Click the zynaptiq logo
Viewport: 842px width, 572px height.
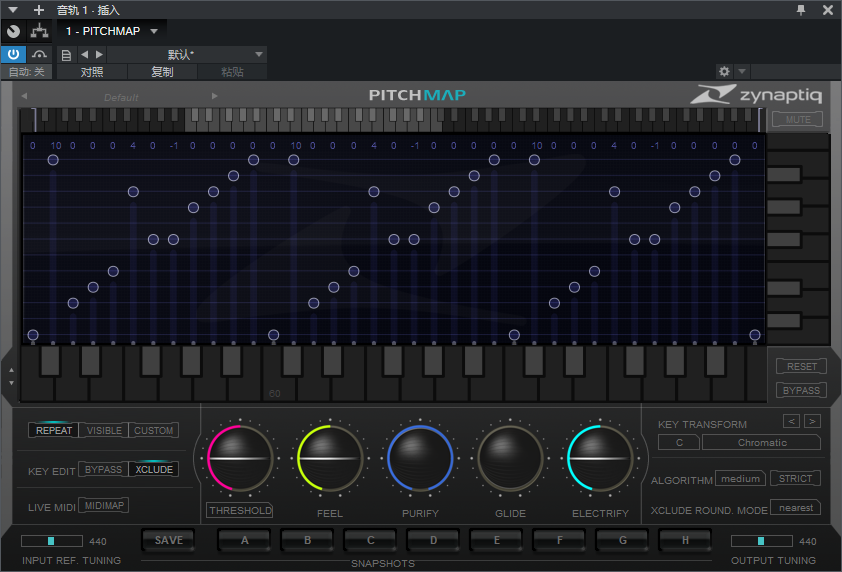757,95
